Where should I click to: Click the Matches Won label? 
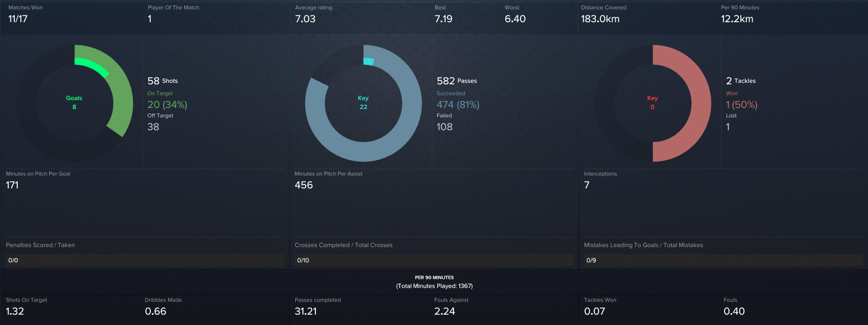pos(26,7)
